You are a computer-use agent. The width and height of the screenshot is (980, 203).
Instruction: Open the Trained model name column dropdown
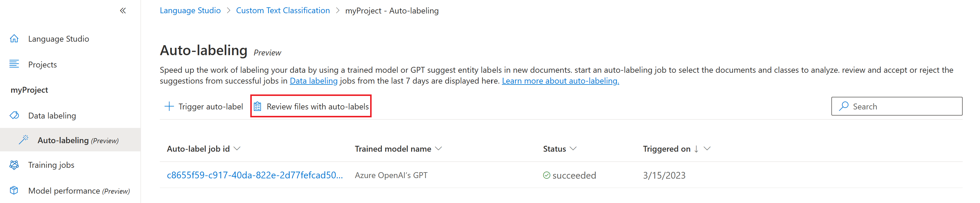point(438,149)
